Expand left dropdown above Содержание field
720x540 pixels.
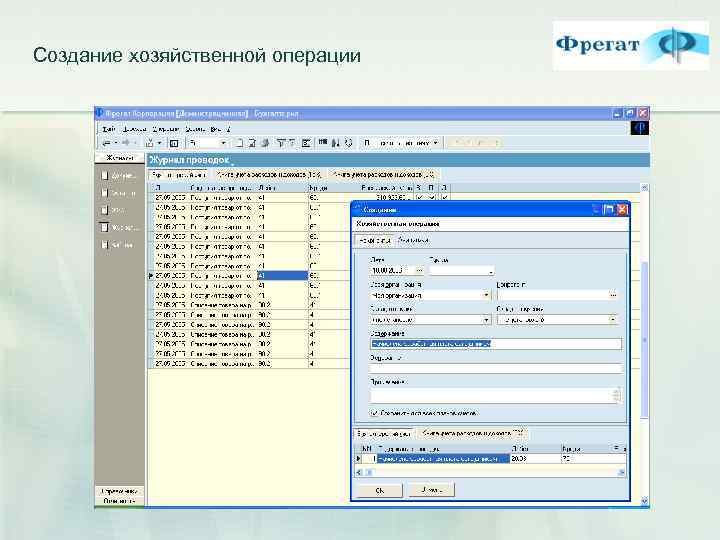pyautogui.click(x=486, y=320)
